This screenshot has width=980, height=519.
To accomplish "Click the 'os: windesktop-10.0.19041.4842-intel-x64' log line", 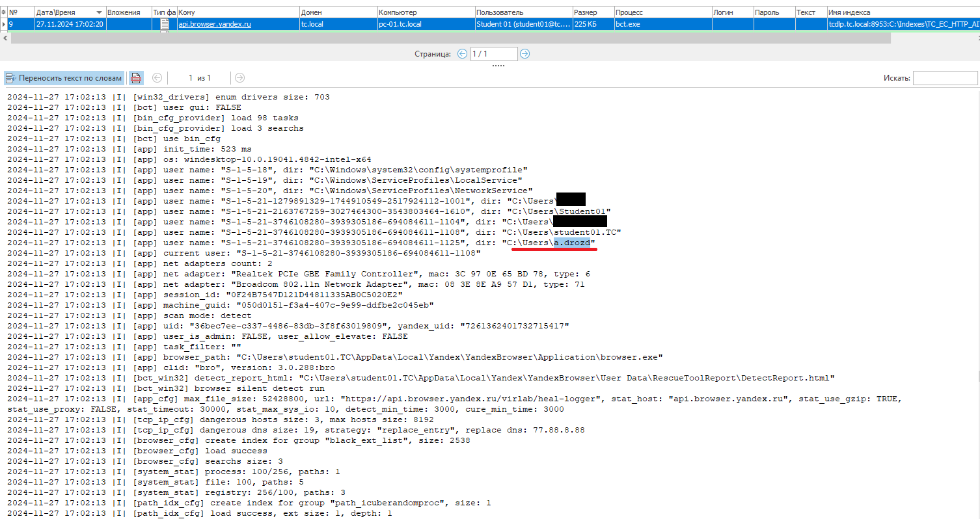I will 189,159.
